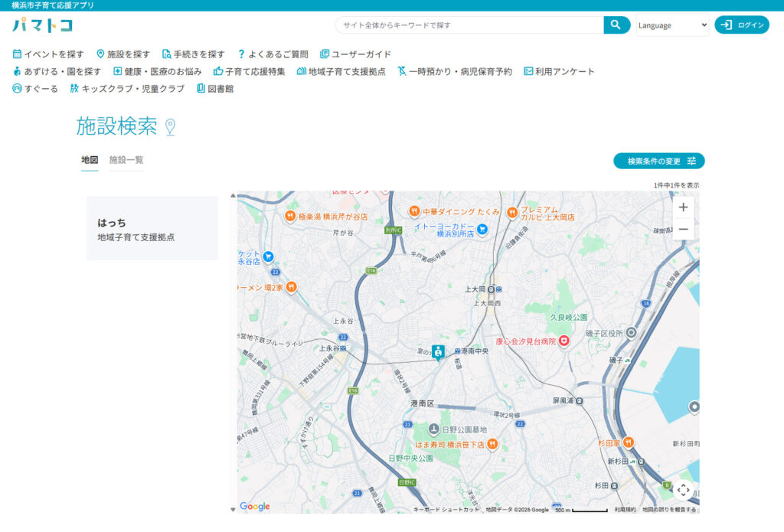784x532 pixels.
Task: Click the 康心会汐見台病院 hospital map pin
Action: 564,341
